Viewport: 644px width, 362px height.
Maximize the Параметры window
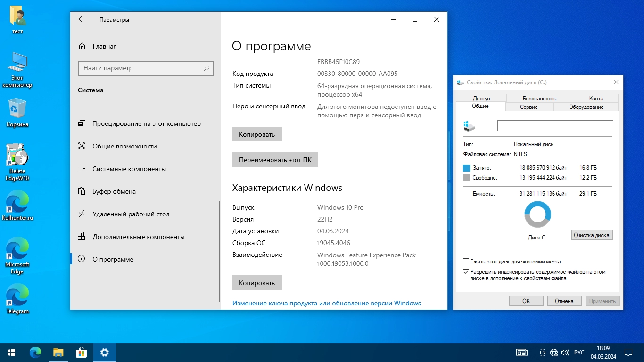pos(415,19)
